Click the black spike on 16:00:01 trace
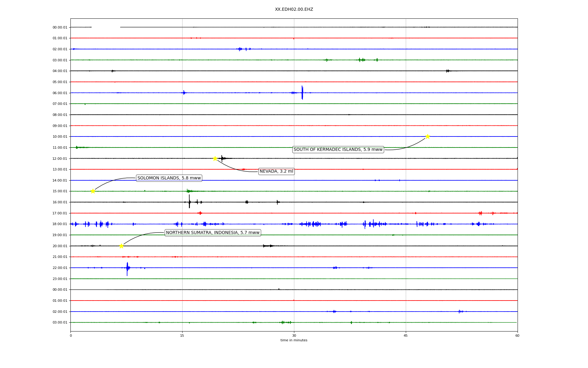 point(189,201)
